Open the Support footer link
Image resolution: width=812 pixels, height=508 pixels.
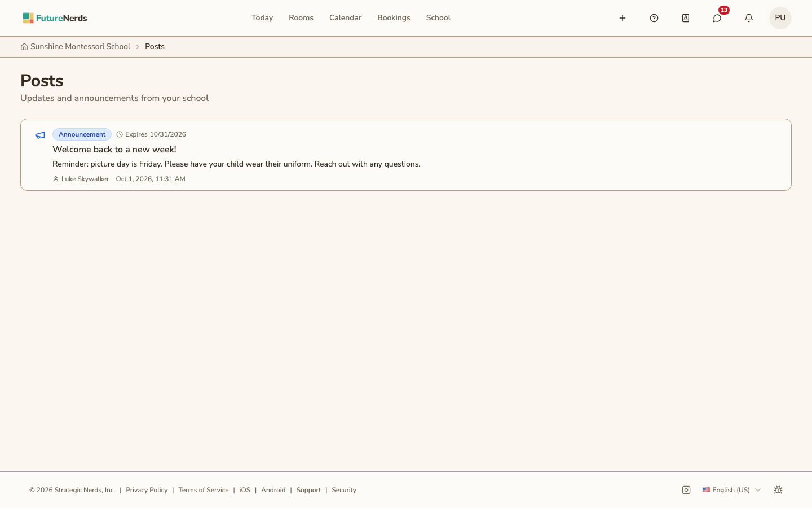tap(308, 490)
